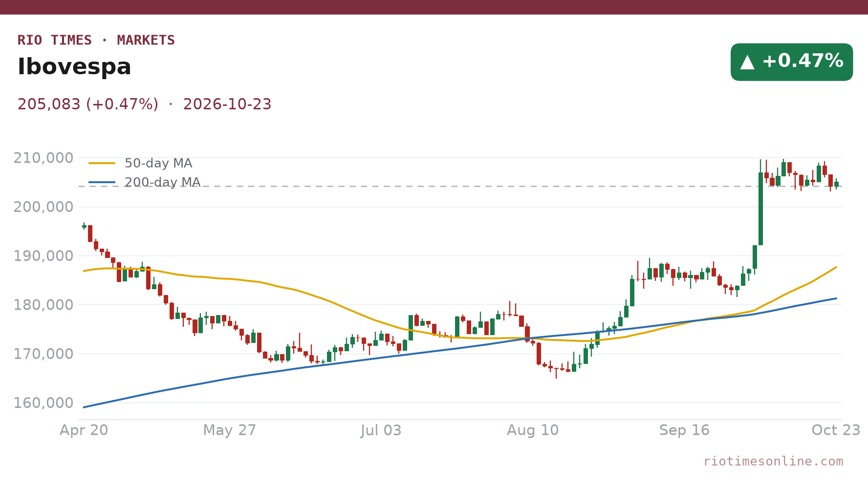Click the 190,000 y-axis label
This screenshot has width=868, height=488.
(x=43, y=256)
